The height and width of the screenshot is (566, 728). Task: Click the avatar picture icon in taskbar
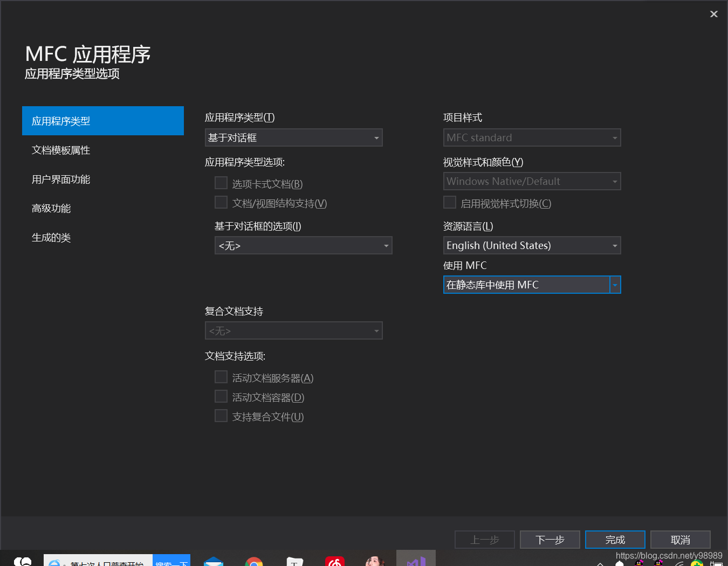tap(375, 561)
